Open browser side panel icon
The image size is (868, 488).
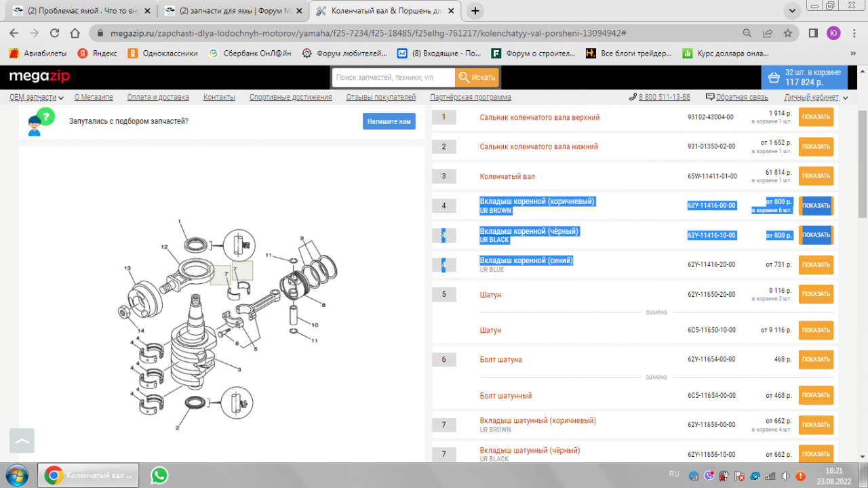tap(813, 33)
